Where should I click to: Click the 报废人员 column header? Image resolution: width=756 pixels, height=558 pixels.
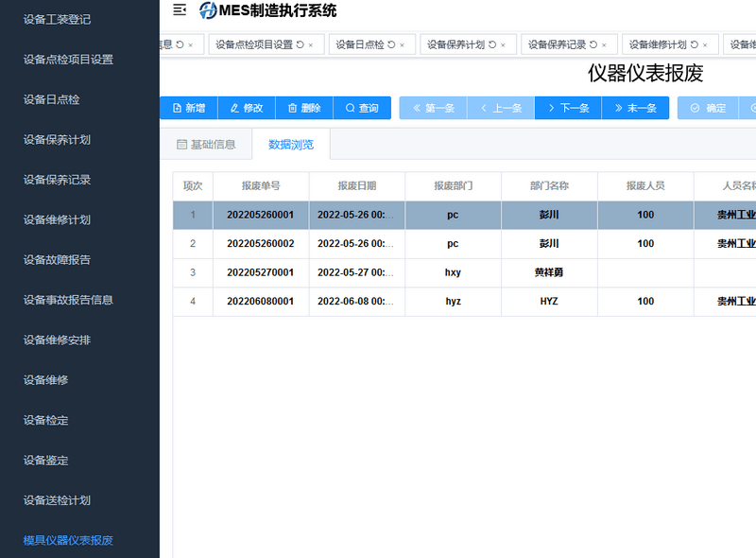tap(645, 185)
